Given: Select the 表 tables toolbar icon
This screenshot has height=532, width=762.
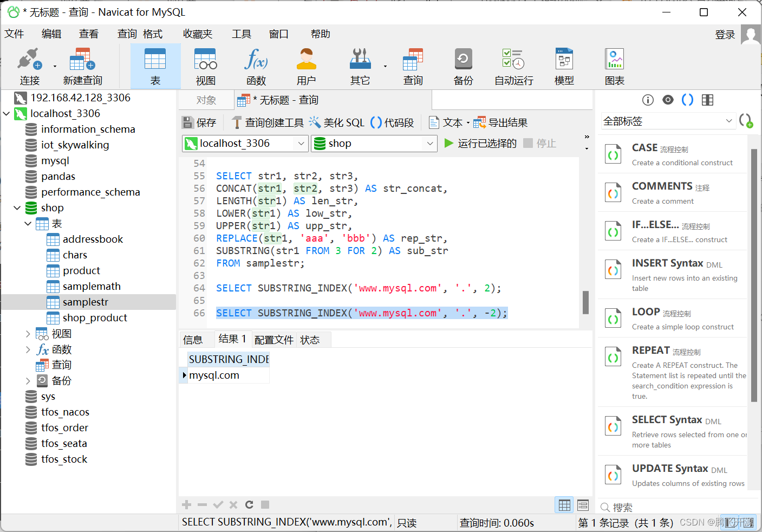Looking at the screenshot, I should [x=155, y=67].
